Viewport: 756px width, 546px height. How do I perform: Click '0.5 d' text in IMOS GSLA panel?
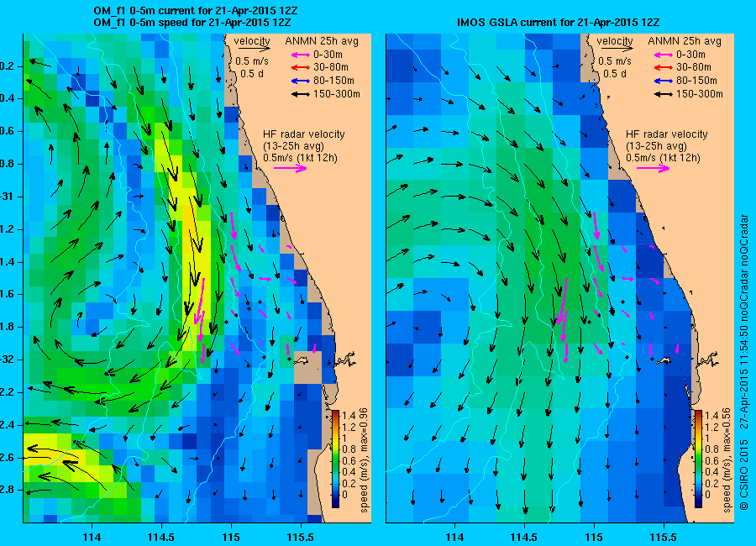pos(615,74)
